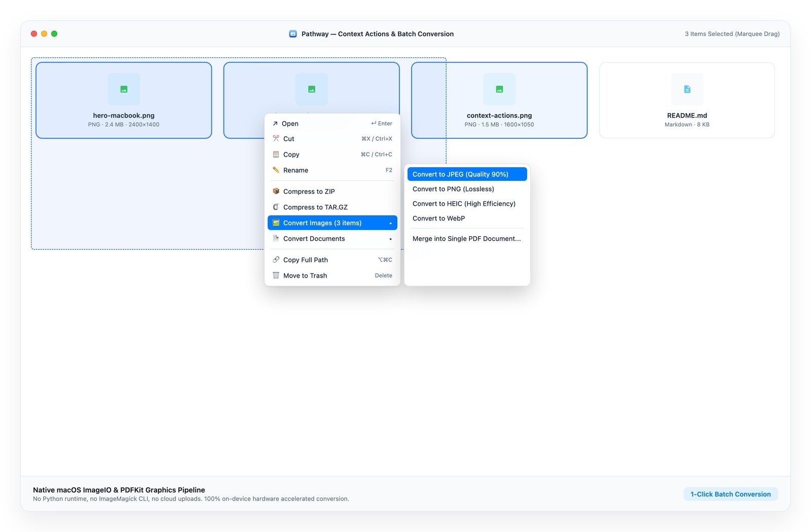Click the PNG 1.5 MB 1600×1050 details

coord(499,125)
